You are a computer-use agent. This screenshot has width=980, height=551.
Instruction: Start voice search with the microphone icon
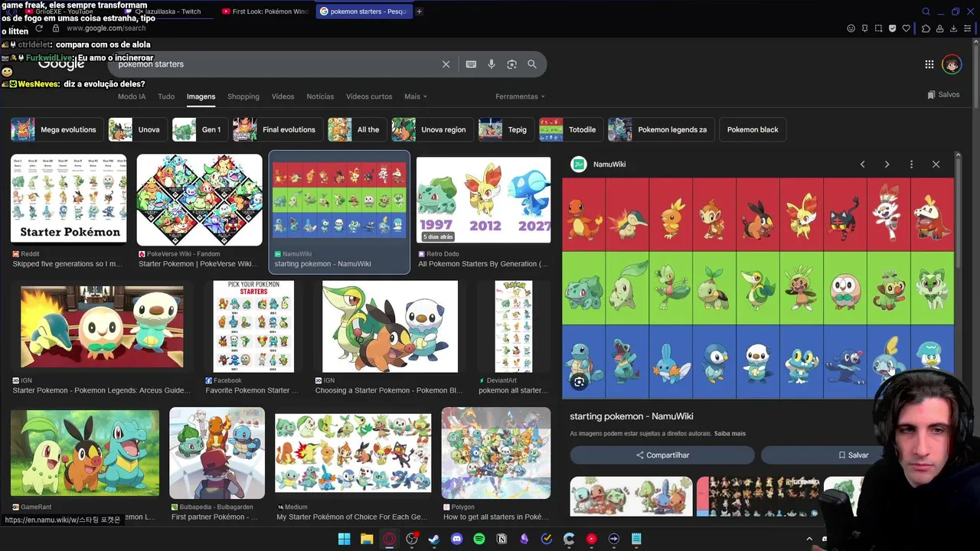[492, 64]
